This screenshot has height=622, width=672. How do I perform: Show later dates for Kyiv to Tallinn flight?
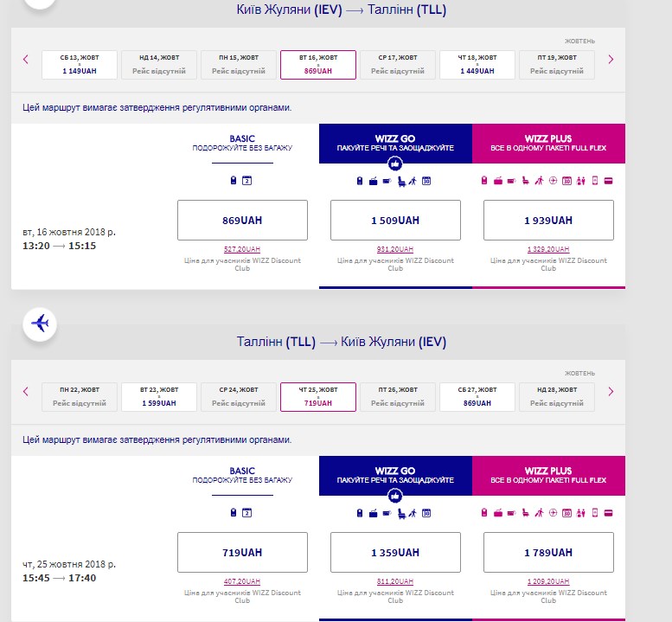(611, 60)
